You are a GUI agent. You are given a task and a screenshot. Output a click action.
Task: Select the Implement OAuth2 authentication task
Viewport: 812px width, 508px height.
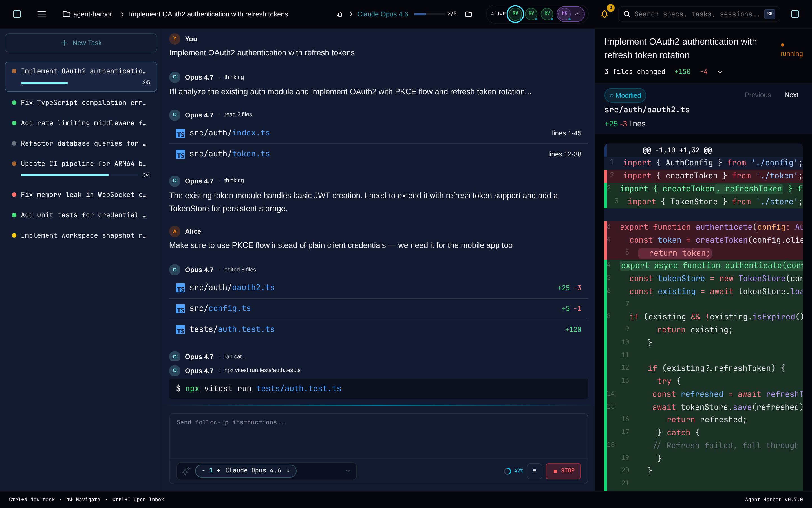tap(81, 76)
